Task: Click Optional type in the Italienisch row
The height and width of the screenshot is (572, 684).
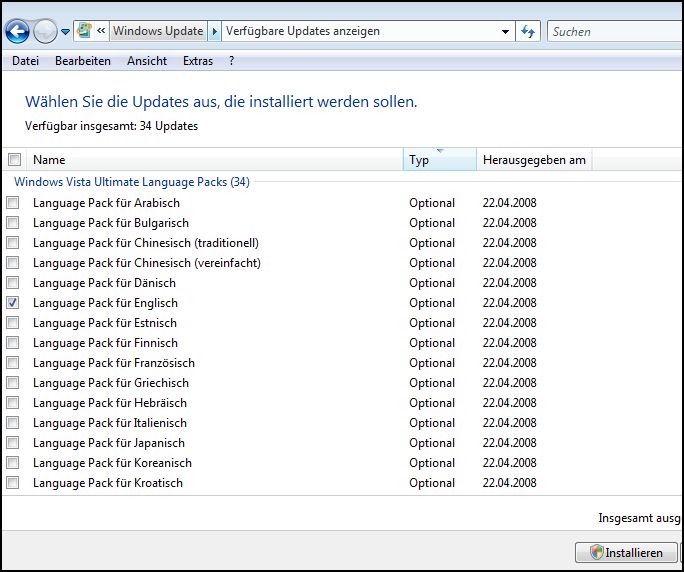Action: click(432, 423)
